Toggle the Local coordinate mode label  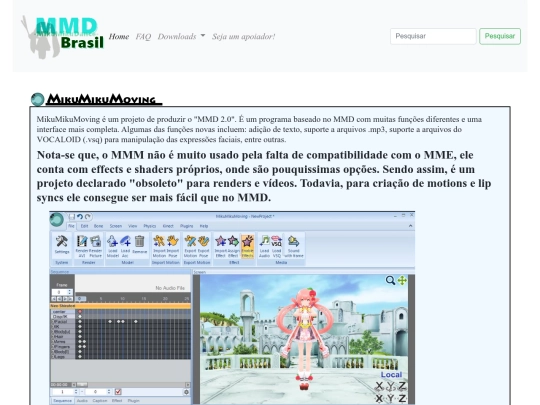pos(391,375)
